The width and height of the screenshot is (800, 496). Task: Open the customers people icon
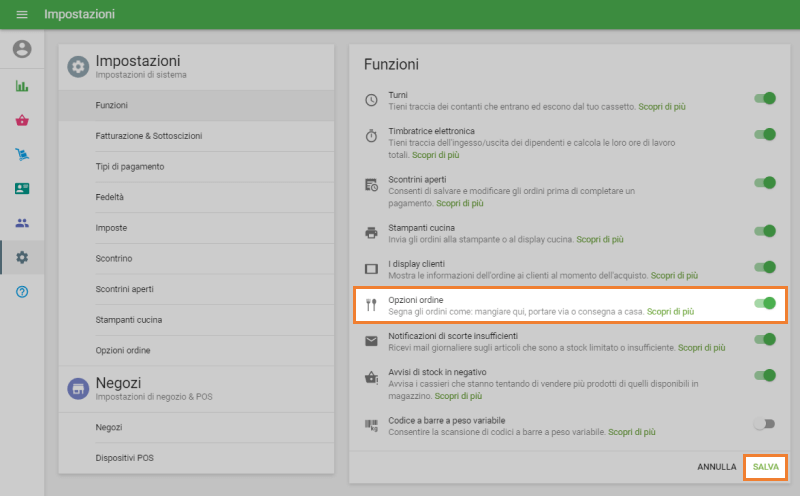point(22,223)
